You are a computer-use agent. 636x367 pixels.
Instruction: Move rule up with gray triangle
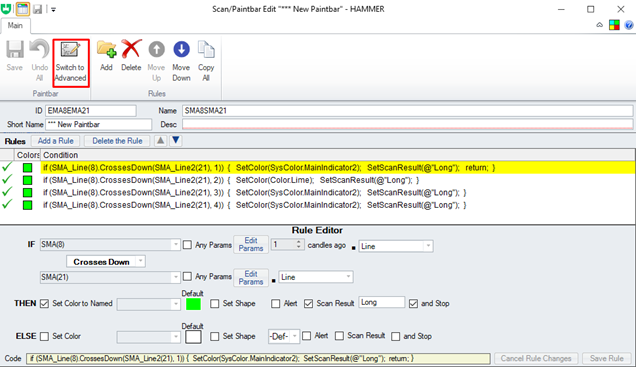[x=161, y=140]
